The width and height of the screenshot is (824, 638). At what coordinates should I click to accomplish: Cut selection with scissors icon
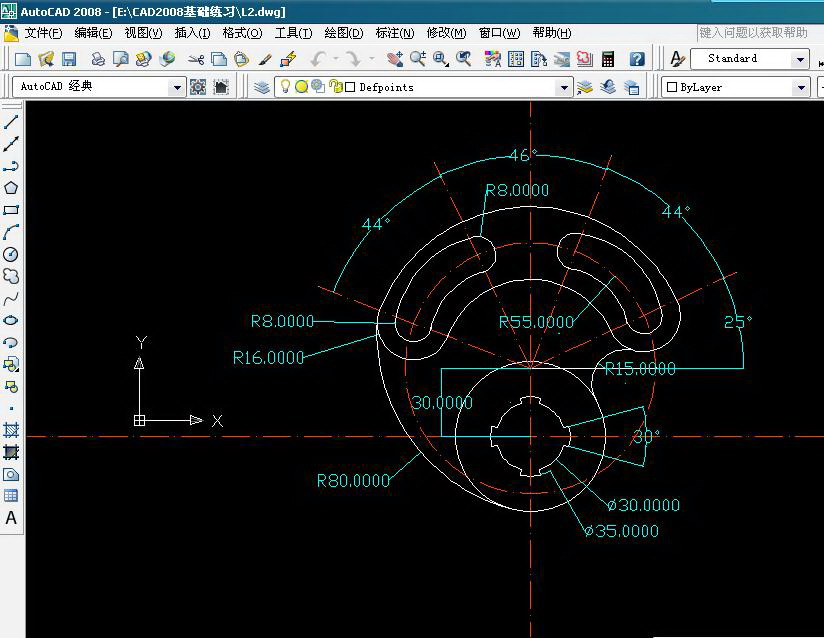pos(195,59)
